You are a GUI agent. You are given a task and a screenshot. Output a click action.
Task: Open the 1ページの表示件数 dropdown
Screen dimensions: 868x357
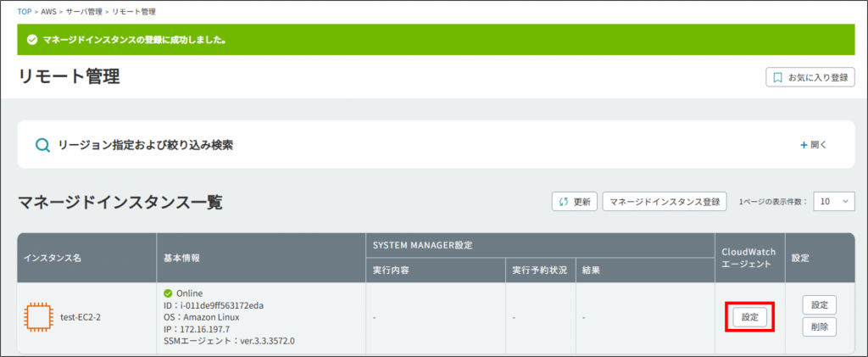(x=834, y=202)
